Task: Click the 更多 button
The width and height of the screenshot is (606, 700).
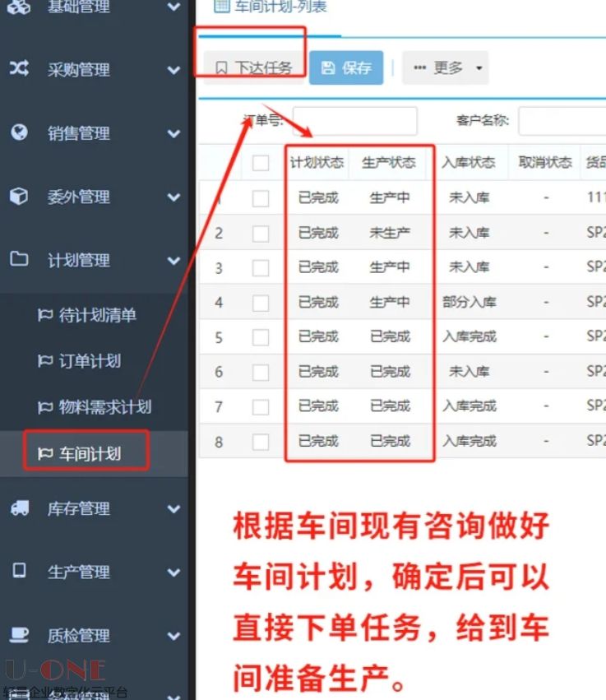Action: click(x=445, y=67)
